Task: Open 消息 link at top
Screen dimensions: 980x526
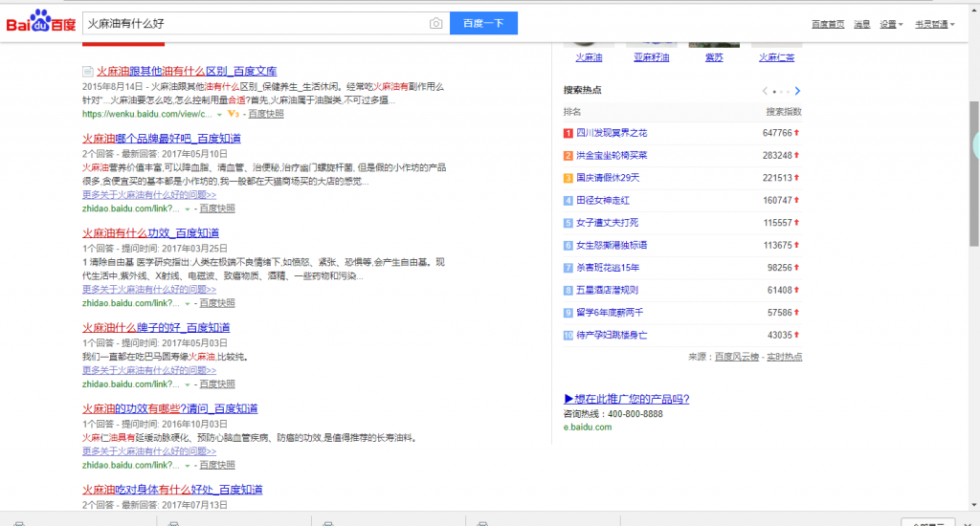Action: click(x=862, y=24)
